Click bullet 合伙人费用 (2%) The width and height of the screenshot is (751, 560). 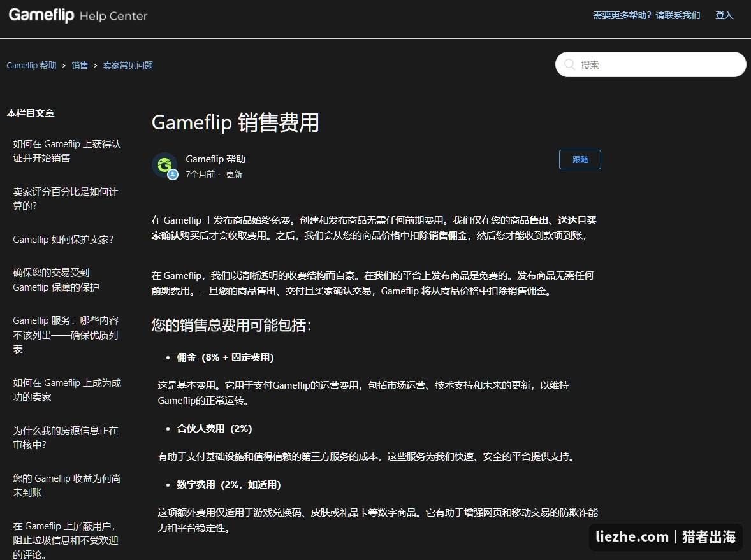point(214,428)
